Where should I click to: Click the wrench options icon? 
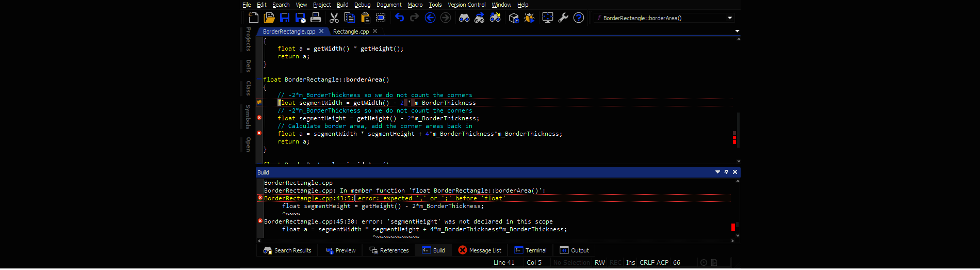(563, 18)
